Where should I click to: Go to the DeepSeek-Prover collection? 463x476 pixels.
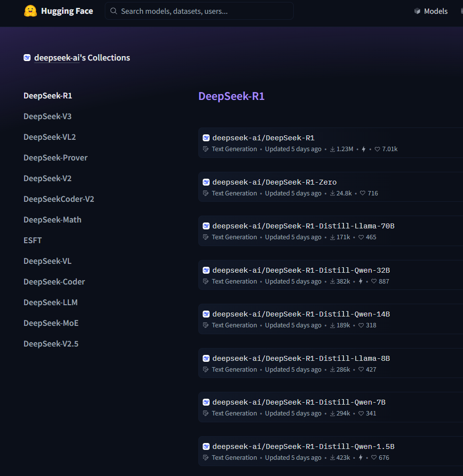55,158
